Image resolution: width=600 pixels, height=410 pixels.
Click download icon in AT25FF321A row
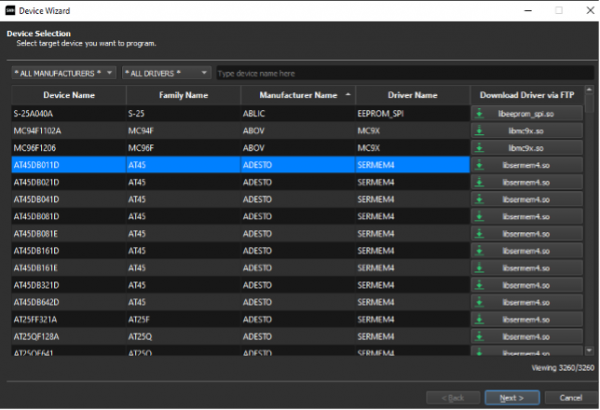coord(480,318)
